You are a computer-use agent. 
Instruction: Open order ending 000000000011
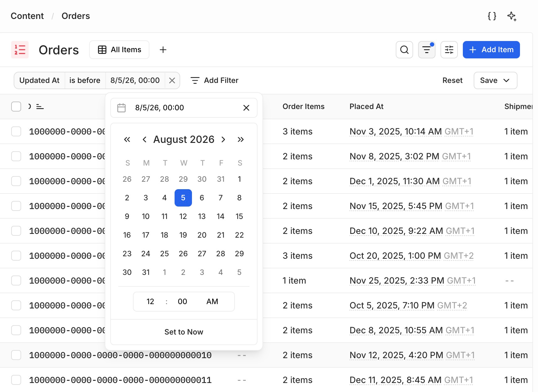point(121,380)
